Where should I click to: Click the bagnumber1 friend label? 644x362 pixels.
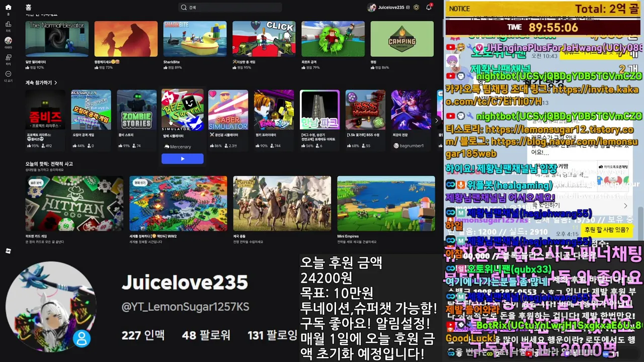tap(409, 146)
